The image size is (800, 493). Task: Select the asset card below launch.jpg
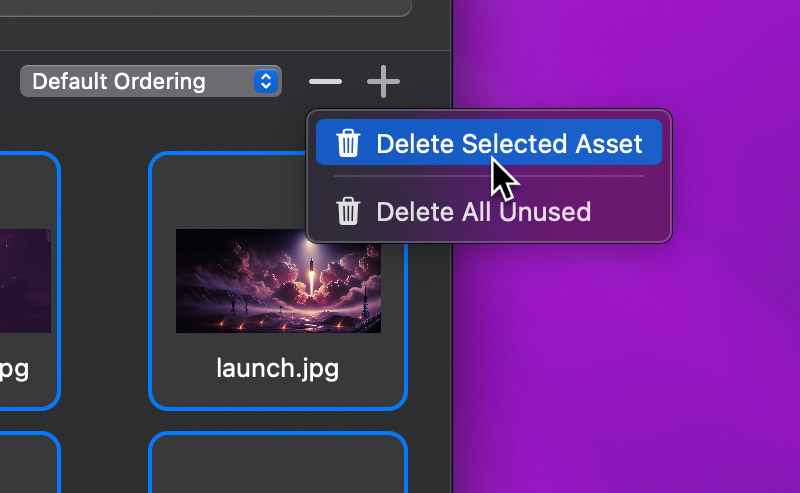[x=278, y=464]
